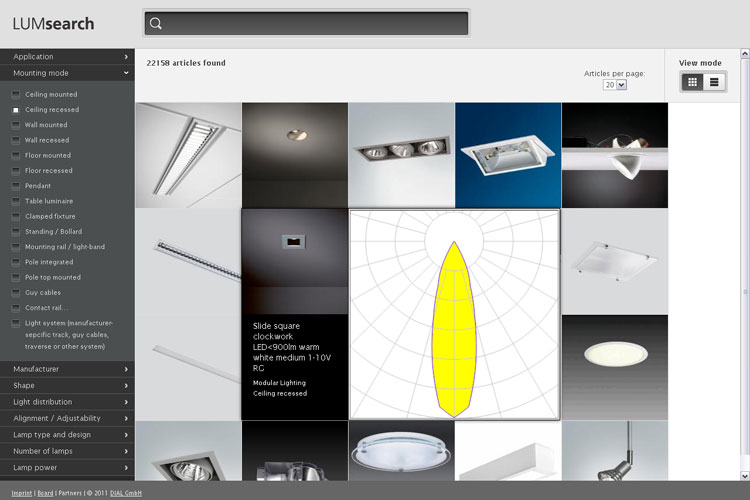Check the Ceiling mounted checkbox
This screenshot has height=500, width=750.
point(16,95)
